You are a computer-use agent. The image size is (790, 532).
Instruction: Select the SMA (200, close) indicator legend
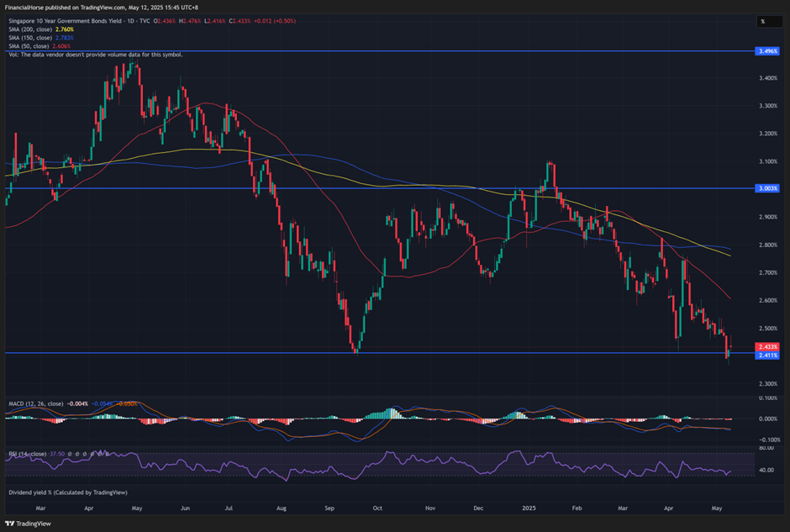(x=32, y=29)
